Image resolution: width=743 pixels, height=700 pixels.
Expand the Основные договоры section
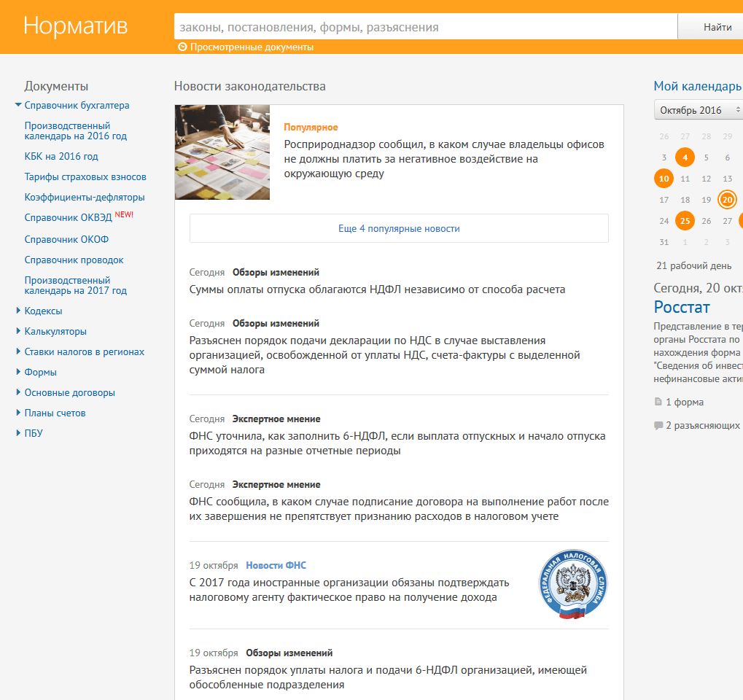tap(18, 392)
